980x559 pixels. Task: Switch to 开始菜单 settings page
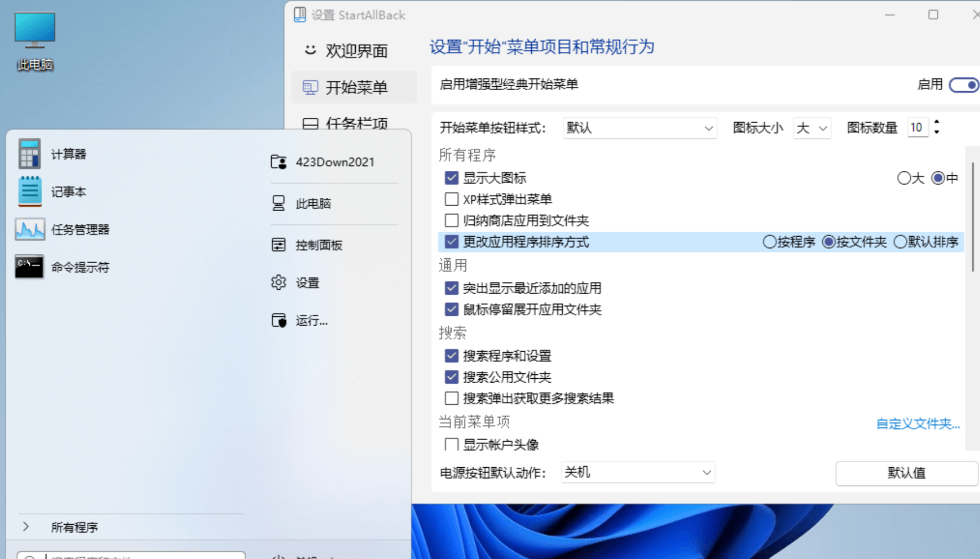click(354, 87)
